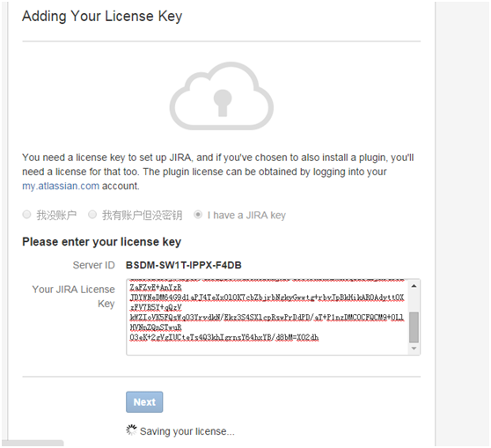
Task: Click the last line of the license key text
Action: [224, 338]
